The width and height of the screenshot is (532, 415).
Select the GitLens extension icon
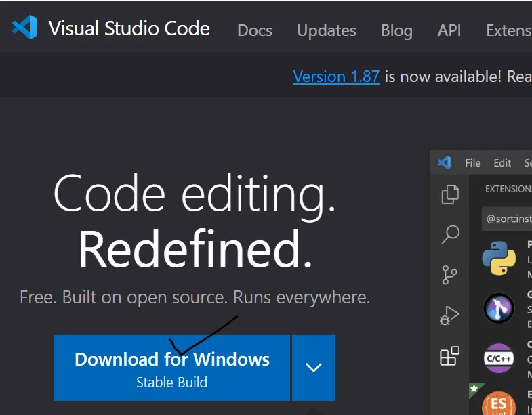(498, 308)
